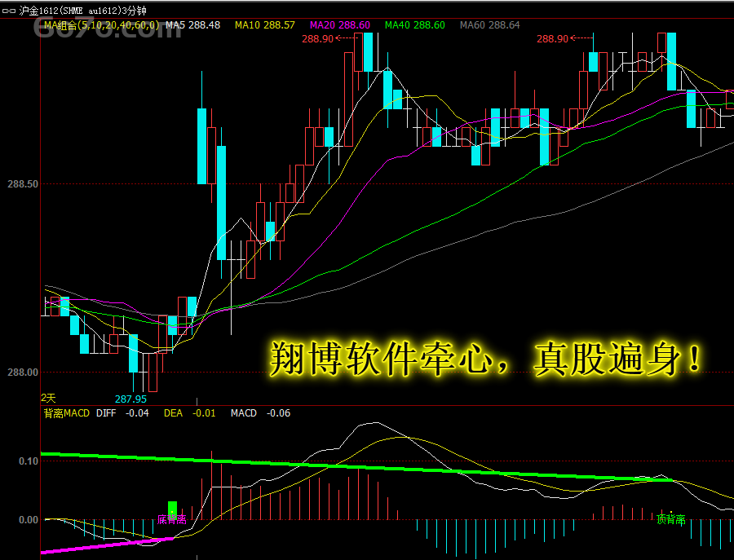Select the MA40 288.60 readout
The image size is (734, 560).
point(415,25)
